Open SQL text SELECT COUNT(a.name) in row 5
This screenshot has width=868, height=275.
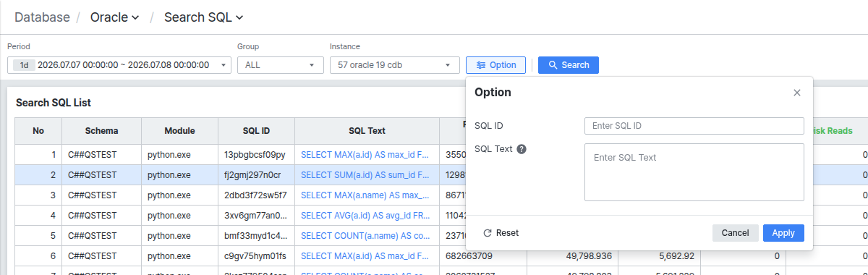pos(365,236)
